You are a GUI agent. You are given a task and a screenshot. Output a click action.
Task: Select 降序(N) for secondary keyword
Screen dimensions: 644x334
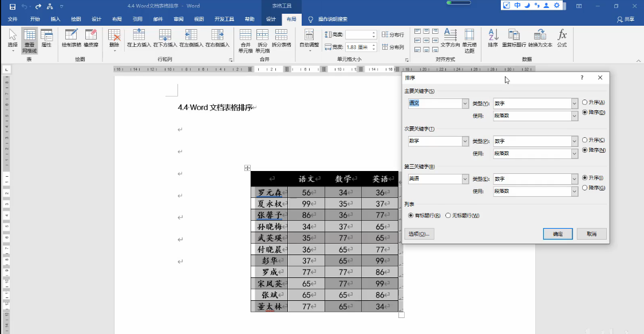[594, 150]
